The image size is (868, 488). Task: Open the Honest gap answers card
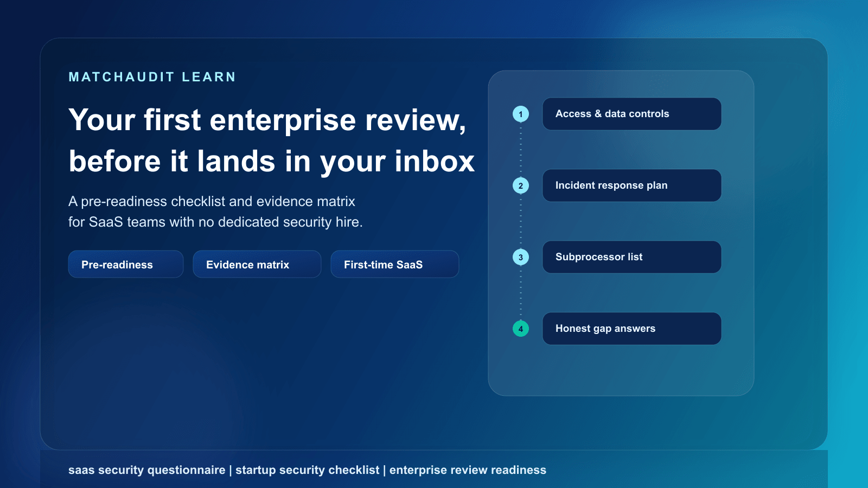coord(632,329)
